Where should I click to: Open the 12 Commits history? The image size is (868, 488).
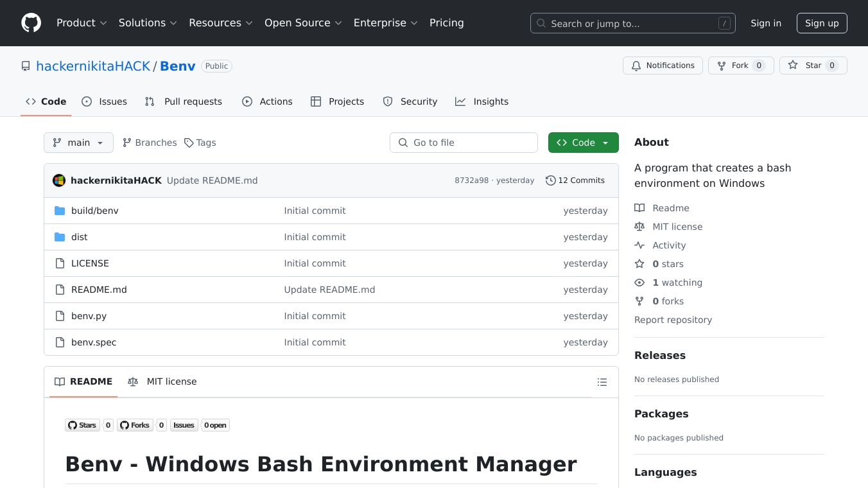coord(575,180)
